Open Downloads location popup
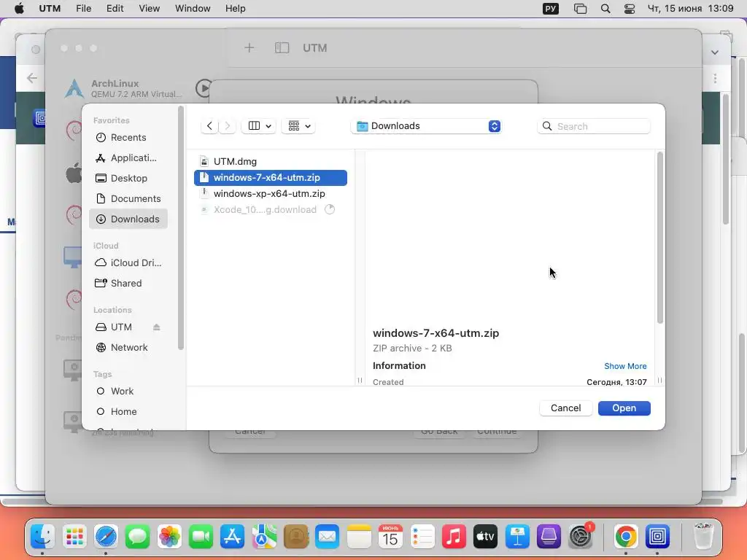The height and width of the screenshot is (560, 747). coord(426,125)
